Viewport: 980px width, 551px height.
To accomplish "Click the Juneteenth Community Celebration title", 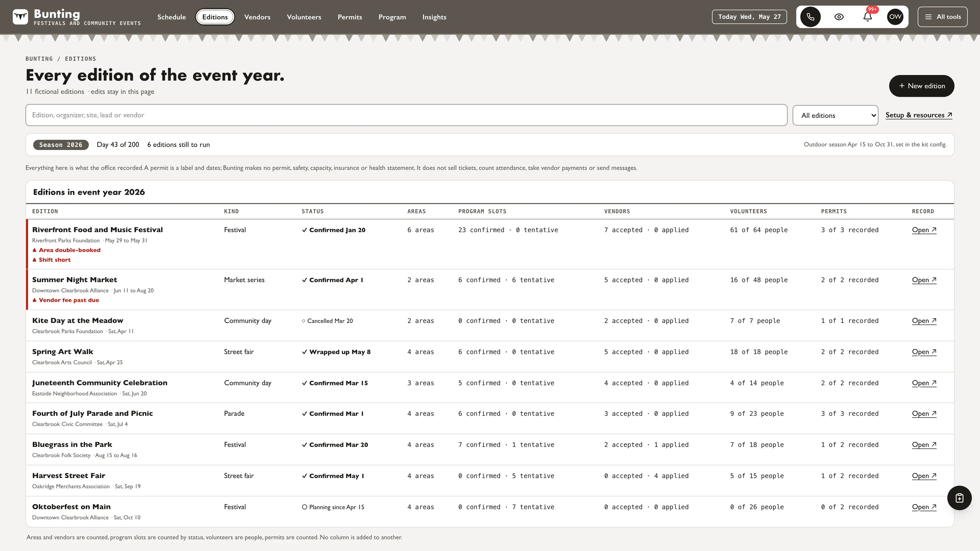I will point(100,383).
